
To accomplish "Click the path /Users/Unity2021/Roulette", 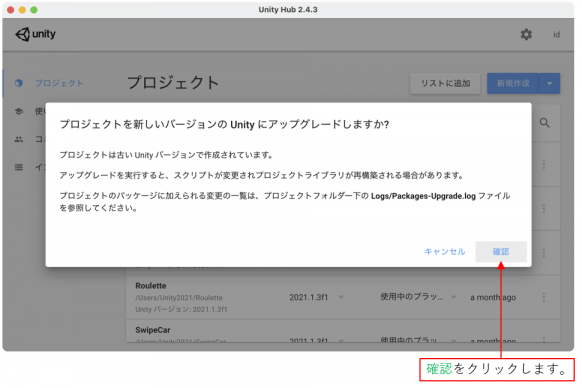I will 179,297.
